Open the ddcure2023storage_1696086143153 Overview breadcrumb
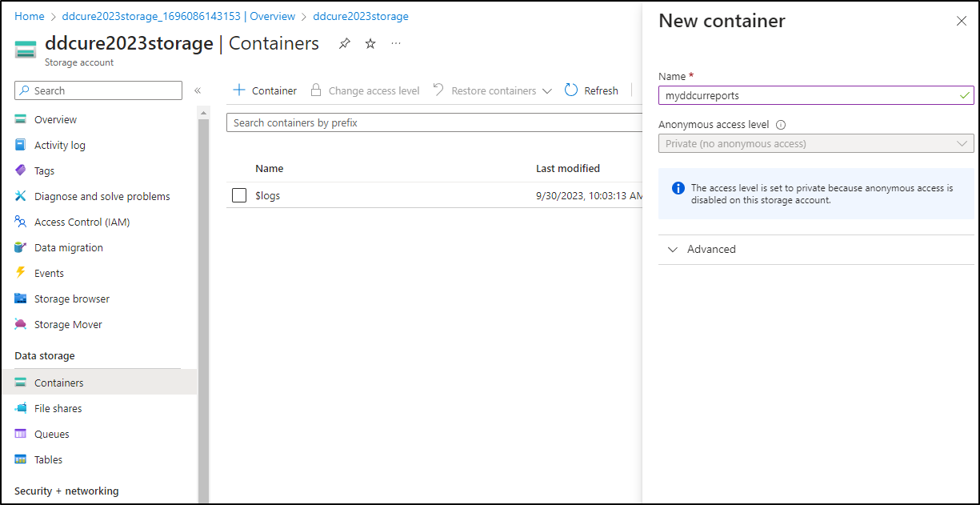Image resolution: width=980 pixels, height=505 pixels. [178, 16]
